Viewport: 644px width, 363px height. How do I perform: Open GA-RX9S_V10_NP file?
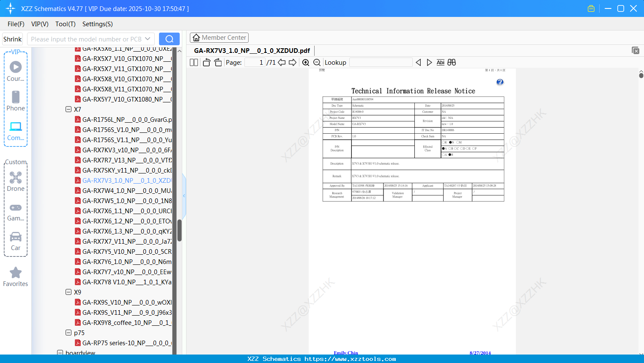[x=123, y=302]
